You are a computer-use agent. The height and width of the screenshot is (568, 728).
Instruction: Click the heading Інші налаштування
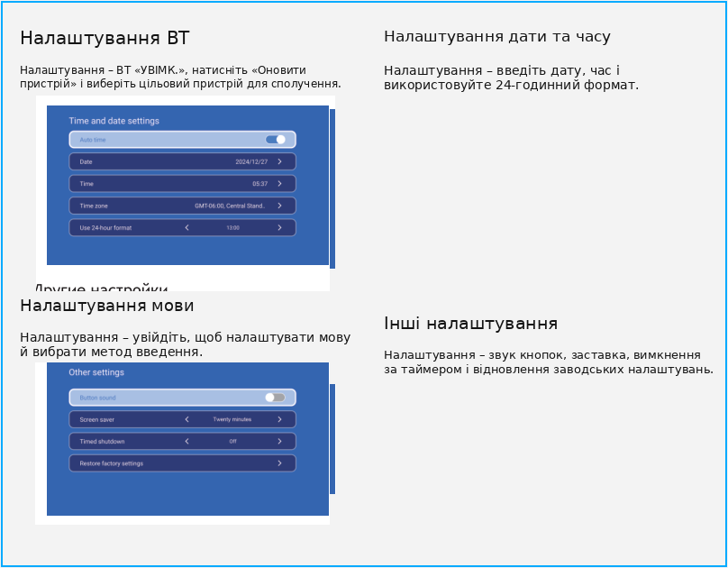point(471,324)
